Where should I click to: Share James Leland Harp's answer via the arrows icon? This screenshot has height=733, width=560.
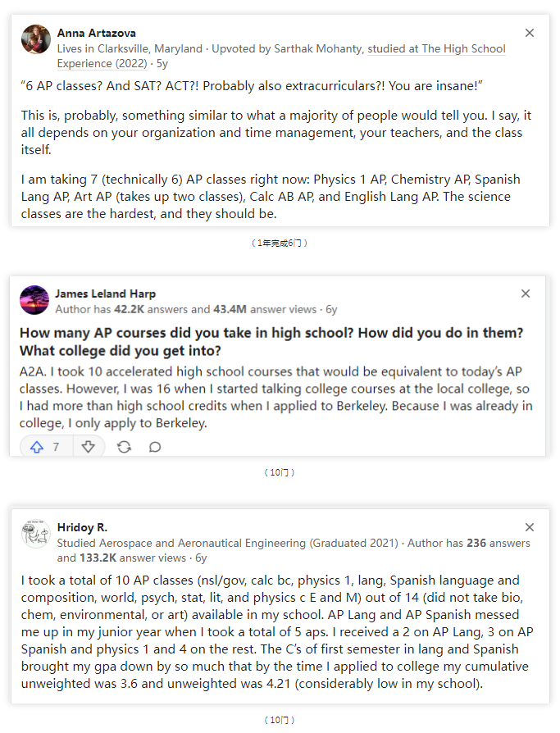point(124,448)
